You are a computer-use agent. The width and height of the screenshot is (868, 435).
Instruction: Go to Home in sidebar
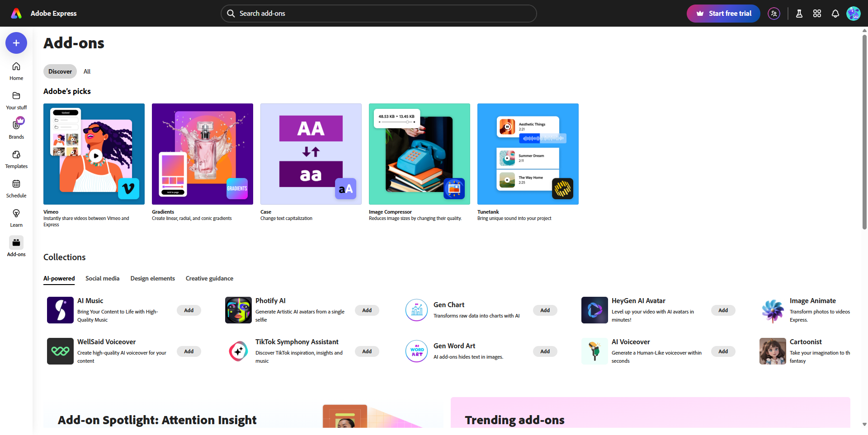coord(16,71)
